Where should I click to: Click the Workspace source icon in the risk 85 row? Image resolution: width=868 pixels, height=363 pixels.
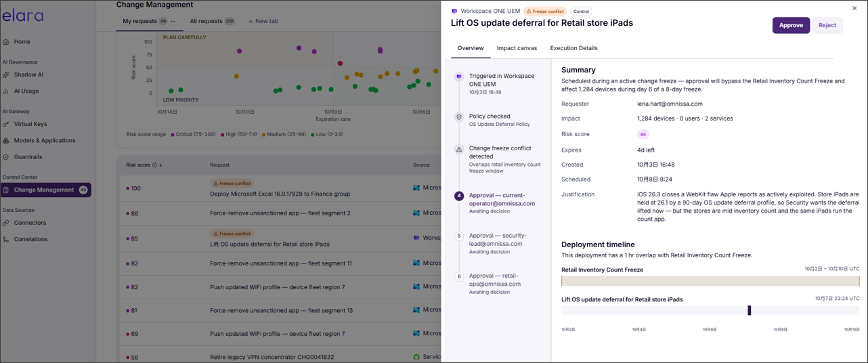click(416, 238)
